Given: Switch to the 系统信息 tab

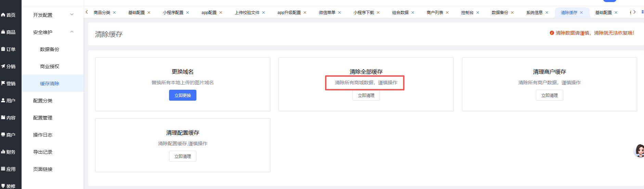Looking at the screenshot, I should (534, 13).
